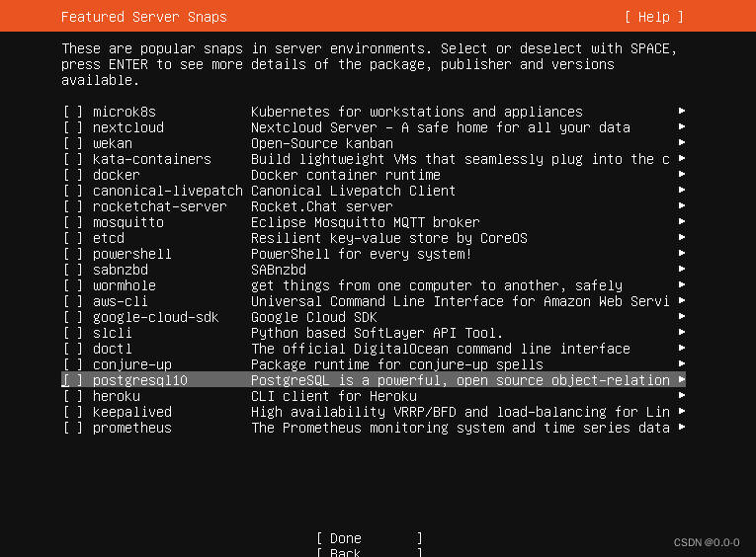Open canonical-livepatch details arrow
756x557 pixels.
click(682, 190)
